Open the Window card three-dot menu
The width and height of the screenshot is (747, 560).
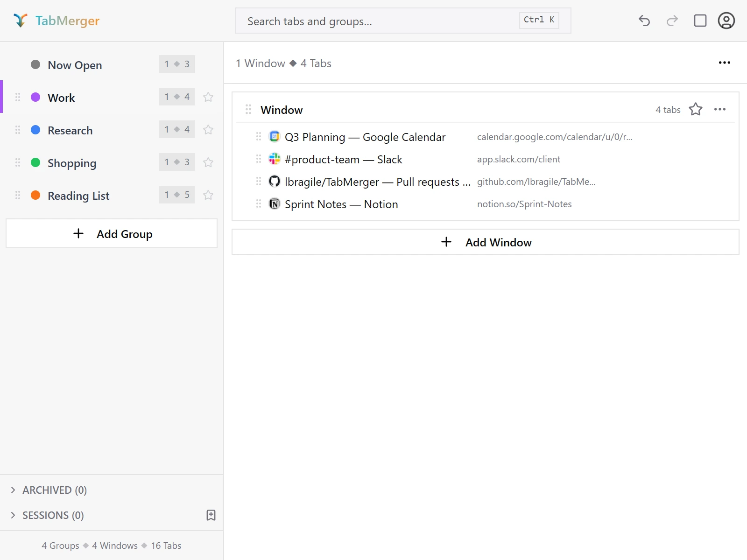(720, 109)
